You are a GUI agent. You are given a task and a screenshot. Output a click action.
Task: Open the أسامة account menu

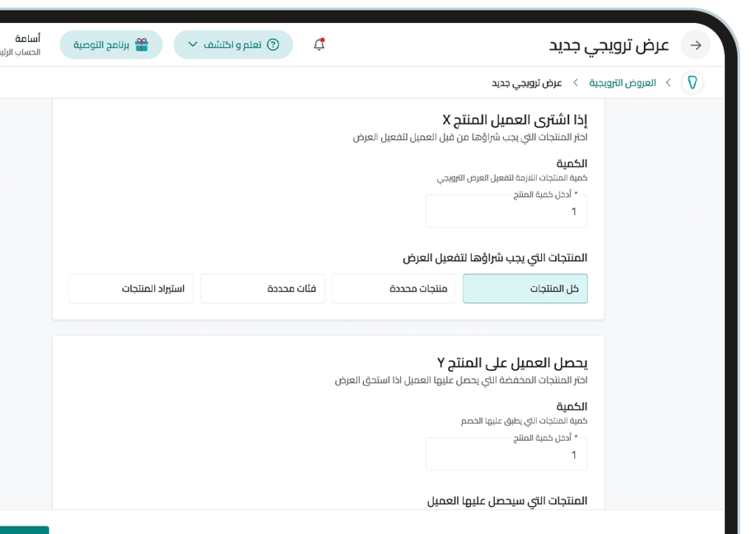[27, 38]
